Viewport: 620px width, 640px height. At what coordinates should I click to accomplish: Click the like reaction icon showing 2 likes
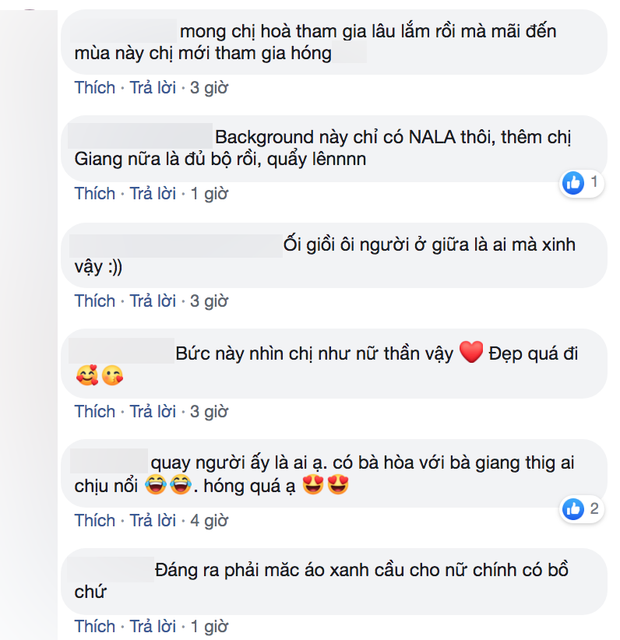(x=573, y=509)
